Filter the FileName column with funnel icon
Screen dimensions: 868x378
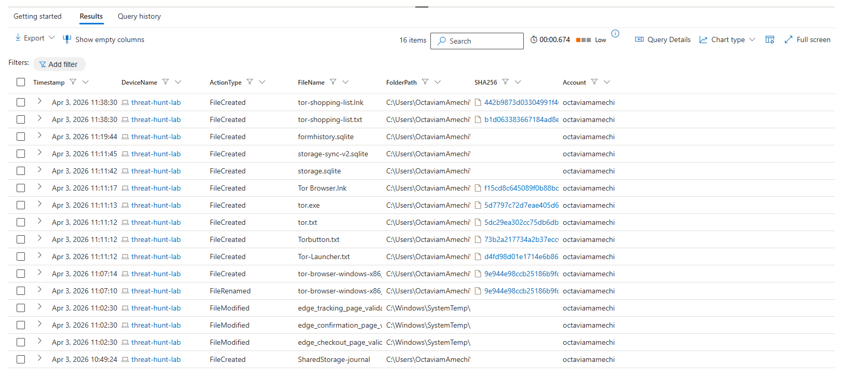tap(333, 82)
